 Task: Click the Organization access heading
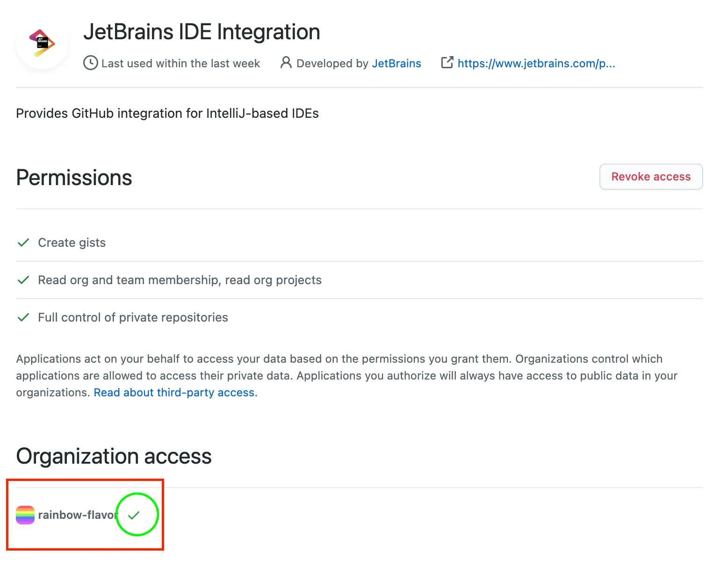point(114,456)
